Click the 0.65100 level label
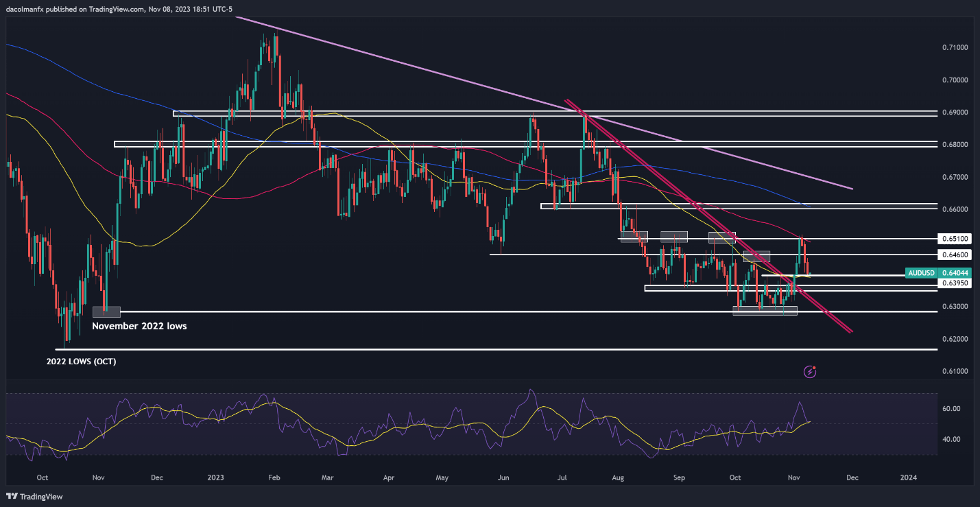This screenshot has height=507, width=980. point(954,239)
